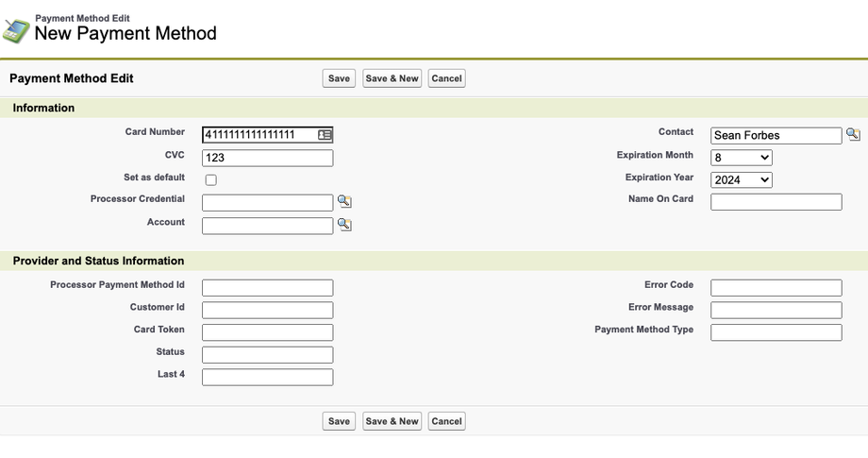868x458 pixels.
Task: Focus the CVC input field
Action: coord(267,158)
